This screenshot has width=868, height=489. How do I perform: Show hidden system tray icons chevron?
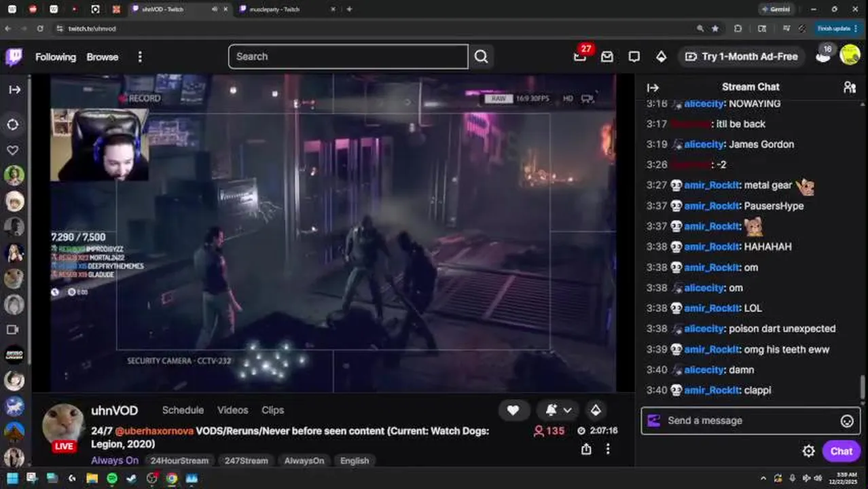click(x=763, y=478)
